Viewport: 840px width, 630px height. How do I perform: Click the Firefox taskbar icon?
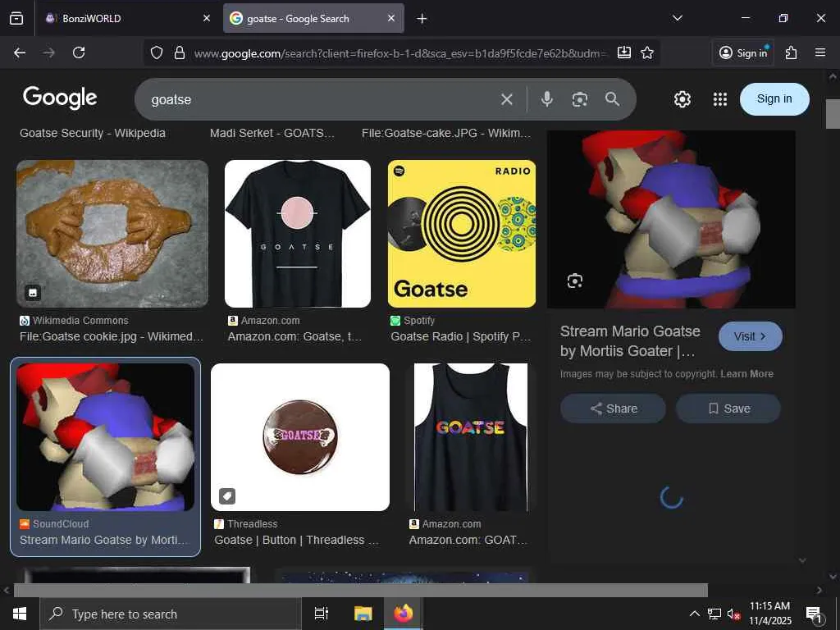point(404,614)
